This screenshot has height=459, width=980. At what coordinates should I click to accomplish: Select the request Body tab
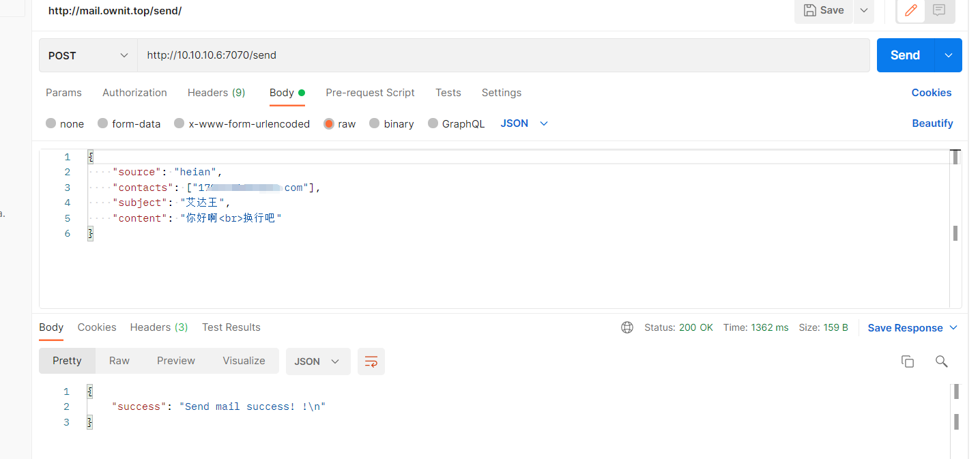click(x=287, y=93)
